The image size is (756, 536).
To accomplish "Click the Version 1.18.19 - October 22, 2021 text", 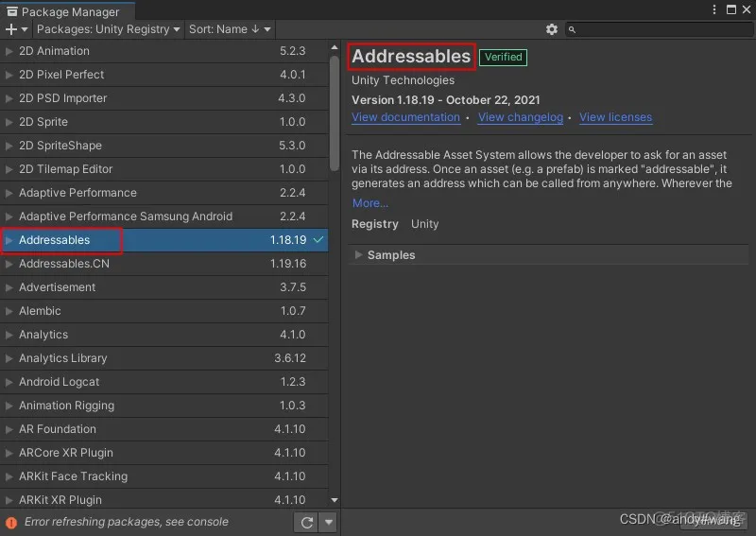I will [x=445, y=100].
